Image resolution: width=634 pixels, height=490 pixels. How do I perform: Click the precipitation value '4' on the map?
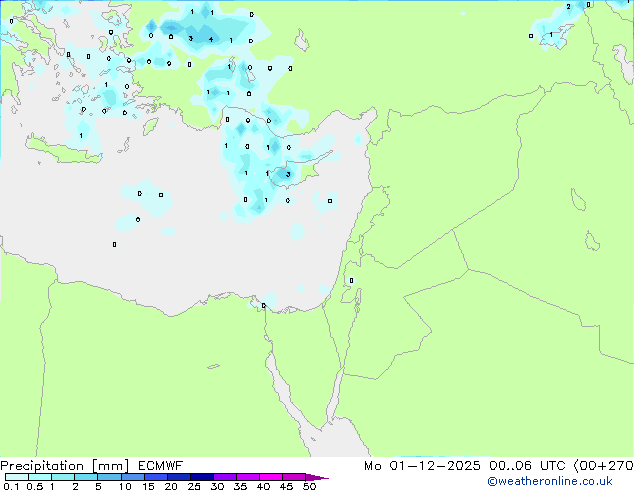pyautogui.click(x=211, y=40)
